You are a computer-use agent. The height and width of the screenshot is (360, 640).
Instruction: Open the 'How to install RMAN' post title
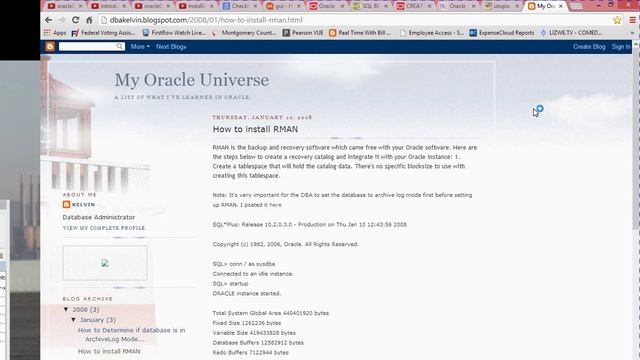(255, 129)
